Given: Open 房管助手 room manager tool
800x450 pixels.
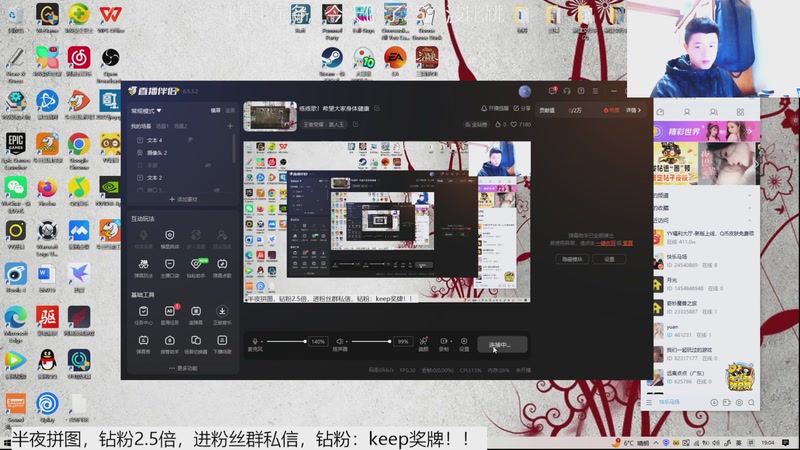Looking at the screenshot, I should tap(169, 344).
